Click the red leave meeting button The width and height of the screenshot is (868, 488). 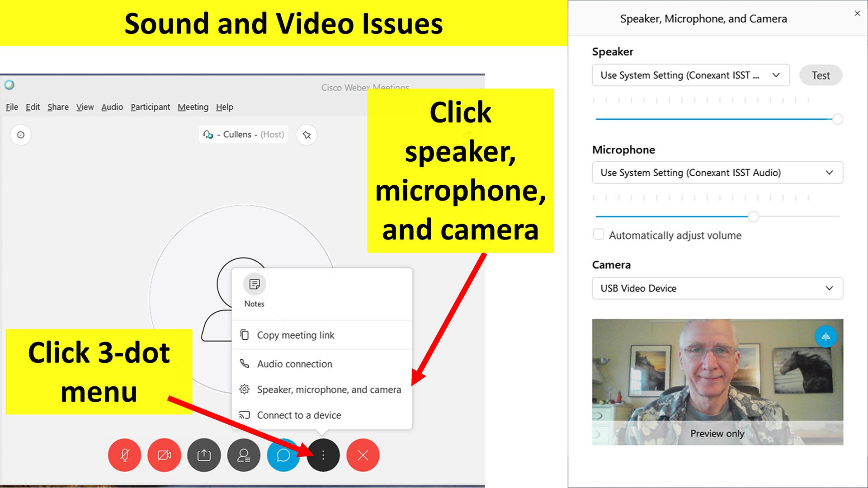363,455
